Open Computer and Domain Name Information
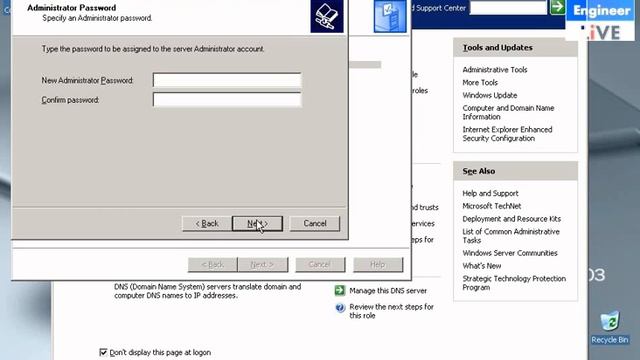The width and height of the screenshot is (640, 360). [x=508, y=112]
